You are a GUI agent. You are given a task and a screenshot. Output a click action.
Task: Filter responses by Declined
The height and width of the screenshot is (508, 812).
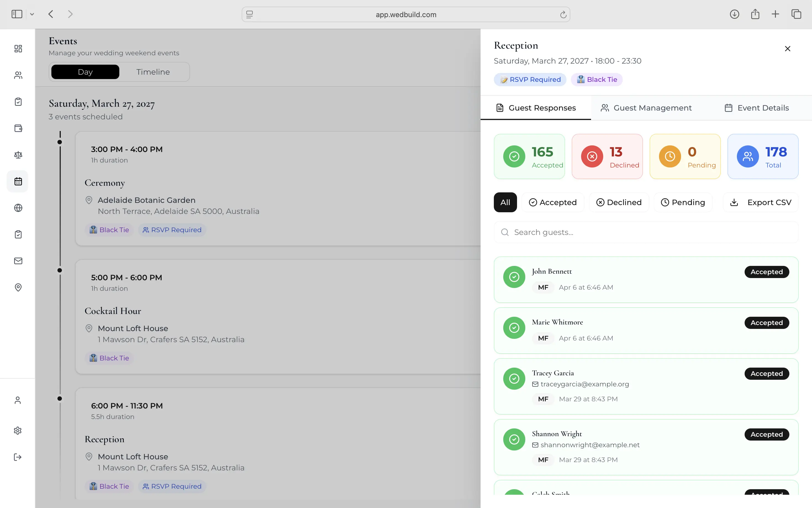point(619,202)
